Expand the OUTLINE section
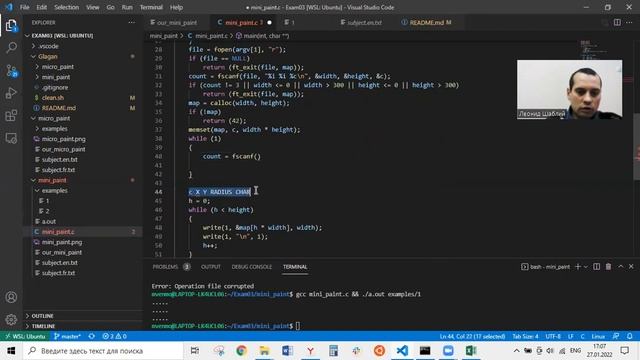Image resolution: width=640 pixels, height=360 pixels. [82, 316]
